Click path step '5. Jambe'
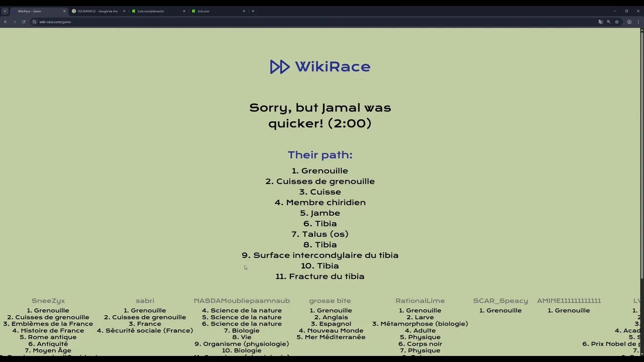The height and width of the screenshot is (362, 644). click(x=320, y=213)
